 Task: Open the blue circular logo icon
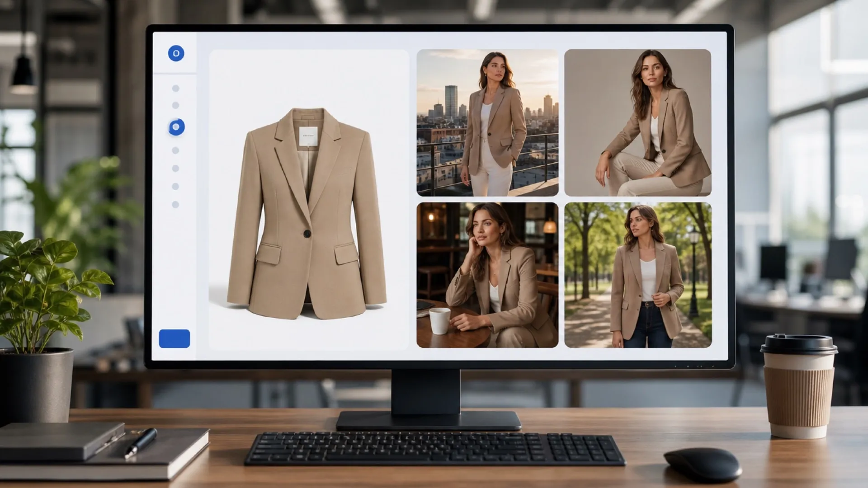(176, 53)
